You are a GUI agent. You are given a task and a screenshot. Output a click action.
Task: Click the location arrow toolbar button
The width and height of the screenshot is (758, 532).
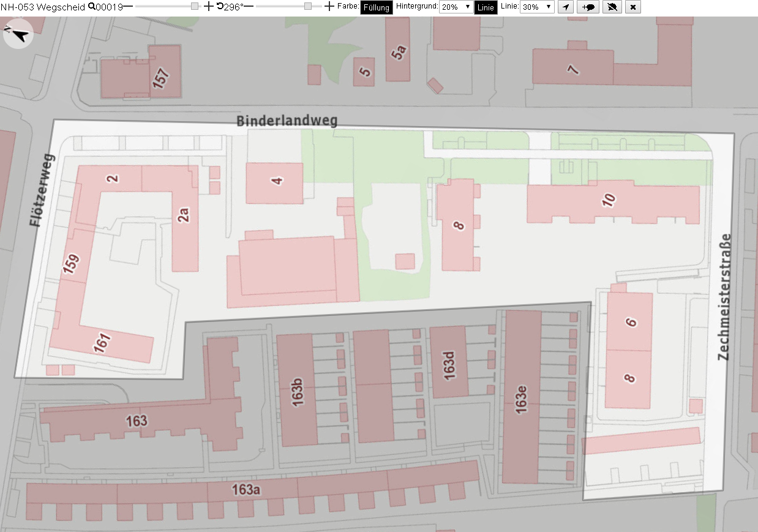566,7
